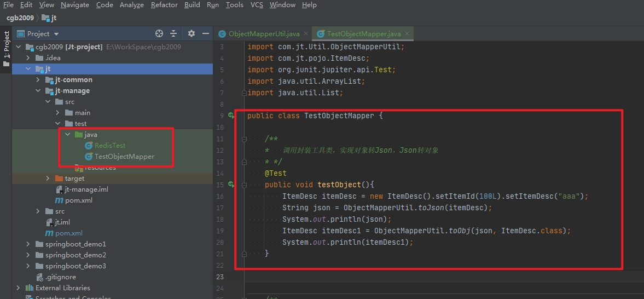This screenshot has width=644, height=299.
Task: Fold the imports block at line 7
Action: click(x=244, y=93)
